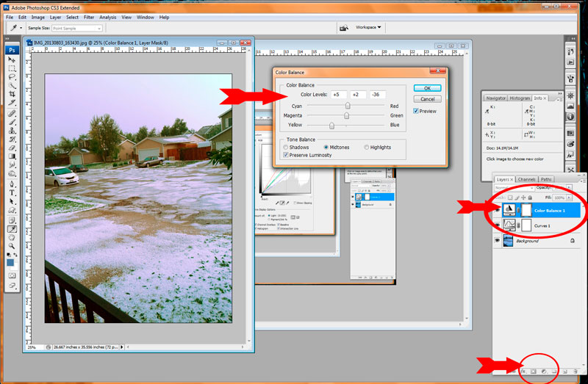This screenshot has width=588, height=384.
Task: Select the Dodge tool
Action: [x=12, y=173]
